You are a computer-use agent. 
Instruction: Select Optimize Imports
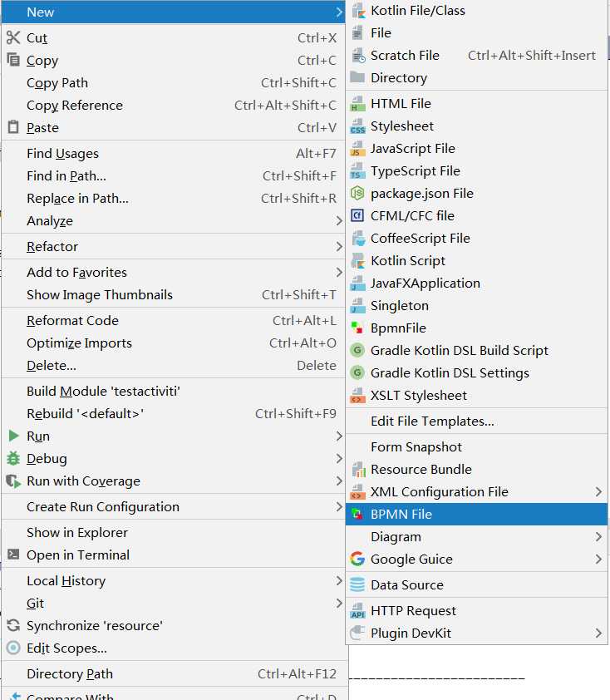tap(173, 343)
